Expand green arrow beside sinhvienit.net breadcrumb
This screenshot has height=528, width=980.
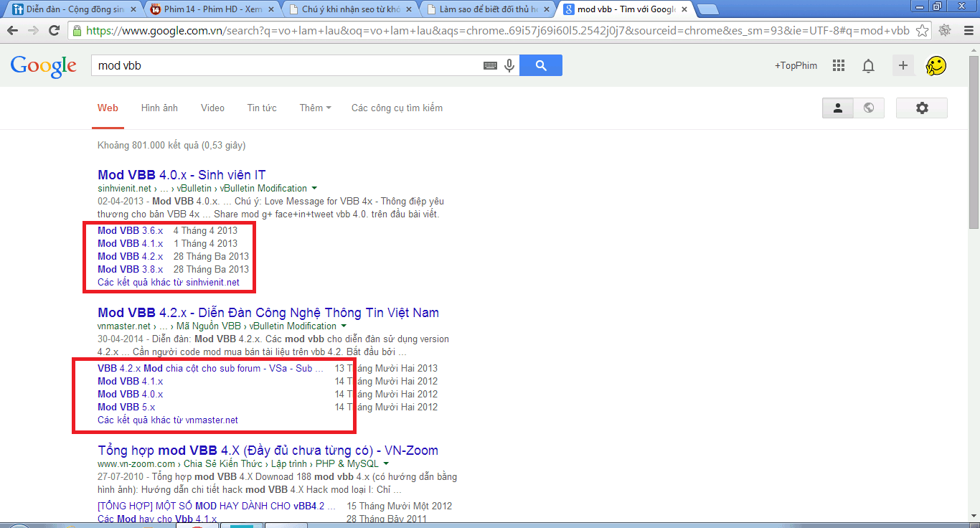315,189
